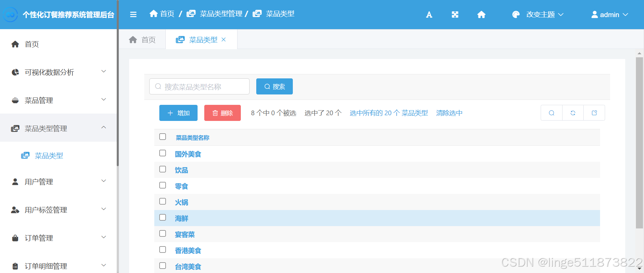
Task: Click the 清除选中 link
Action: 449,113
